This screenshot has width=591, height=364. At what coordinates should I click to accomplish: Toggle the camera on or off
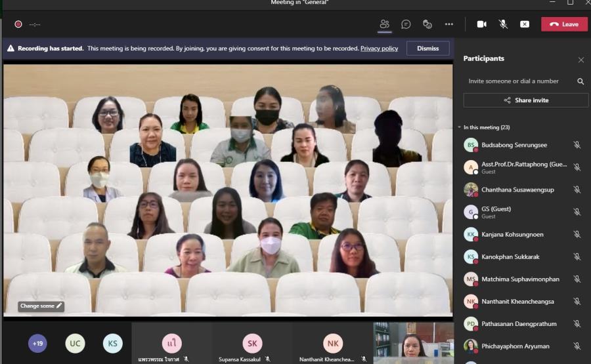(x=481, y=24)
